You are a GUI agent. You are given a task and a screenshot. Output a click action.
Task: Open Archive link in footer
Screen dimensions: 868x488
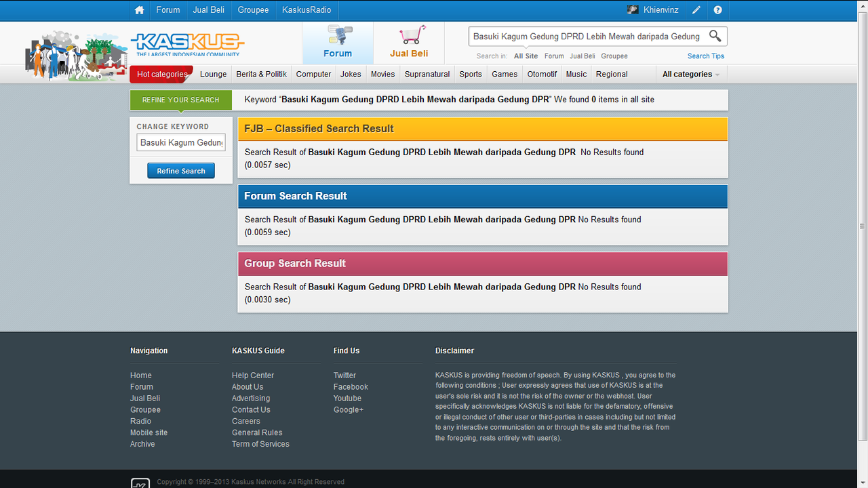142,444
